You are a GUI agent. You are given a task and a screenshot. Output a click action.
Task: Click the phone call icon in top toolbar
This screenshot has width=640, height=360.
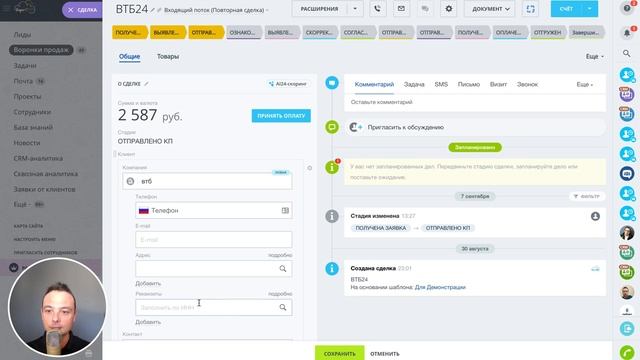(x=378, y=9)
